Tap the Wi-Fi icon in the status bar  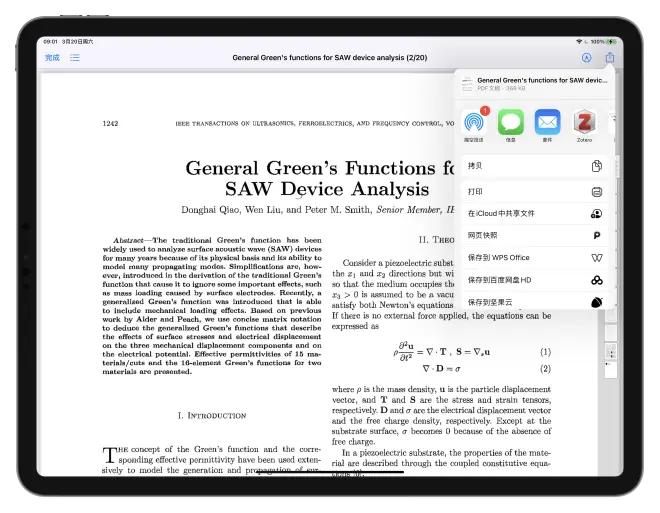(580, 42)
